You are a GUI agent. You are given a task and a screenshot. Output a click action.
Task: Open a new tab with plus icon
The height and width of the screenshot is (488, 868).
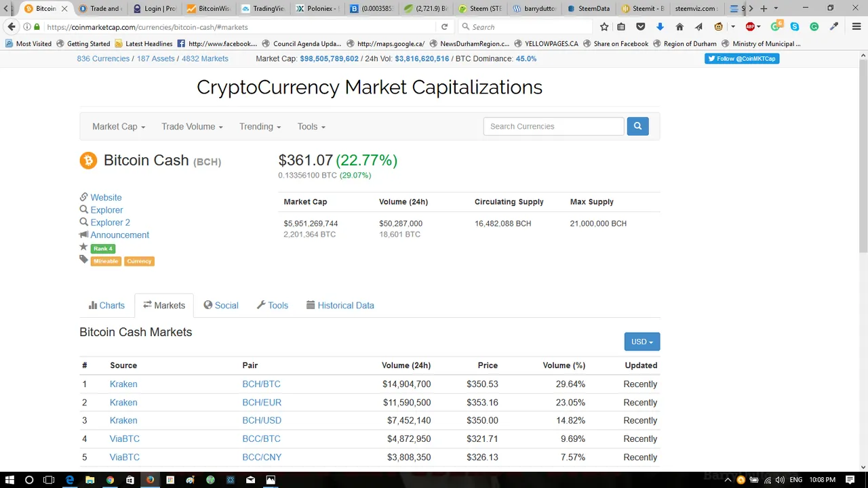click(764, 9)
